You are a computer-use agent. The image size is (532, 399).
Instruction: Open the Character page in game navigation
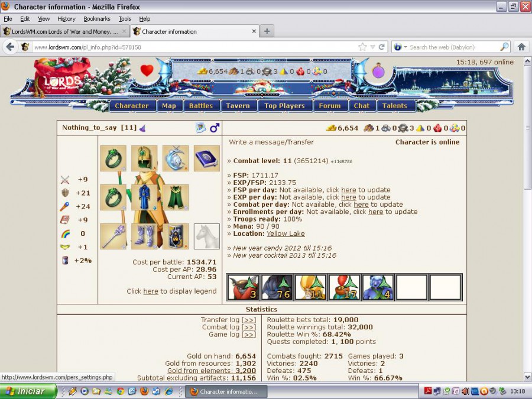[x=132, y=106]
